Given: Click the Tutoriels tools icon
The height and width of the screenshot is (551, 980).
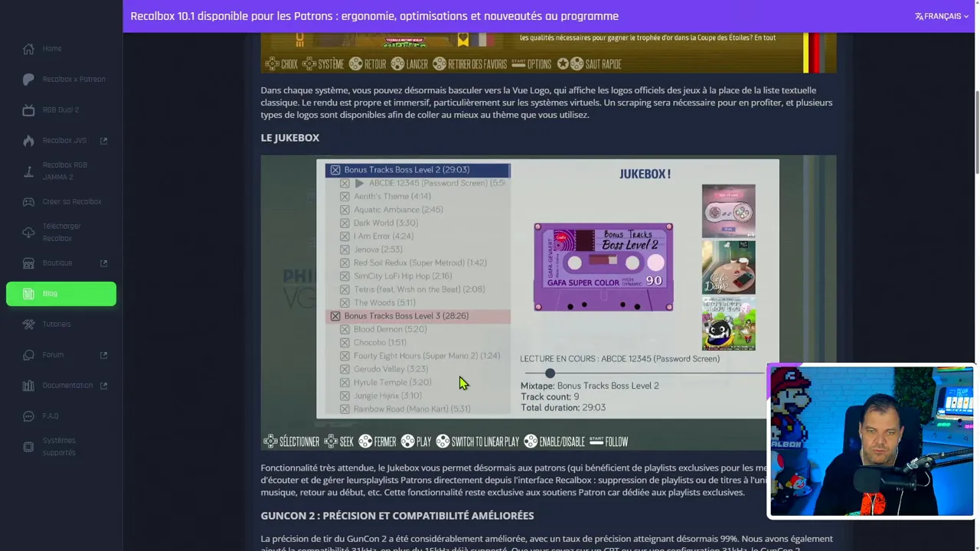Looking at the screenshot, I should 28,324.
